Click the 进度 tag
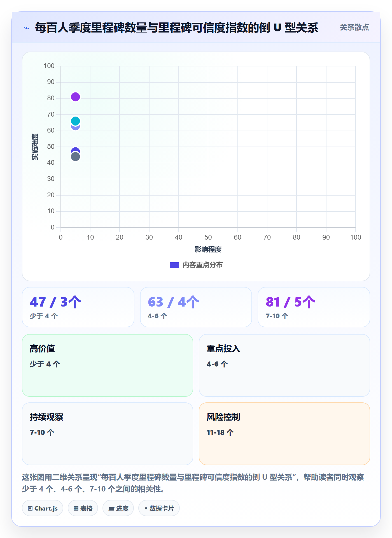The width and height of the screenshot is (392, 538). coord(118,508)
